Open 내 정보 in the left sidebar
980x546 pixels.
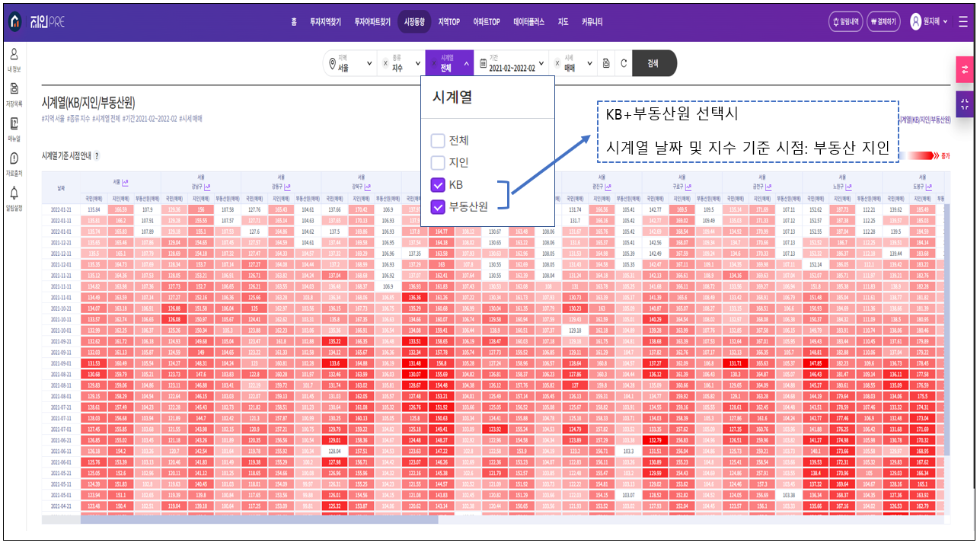pyautogui.click(x=14, y=58)
